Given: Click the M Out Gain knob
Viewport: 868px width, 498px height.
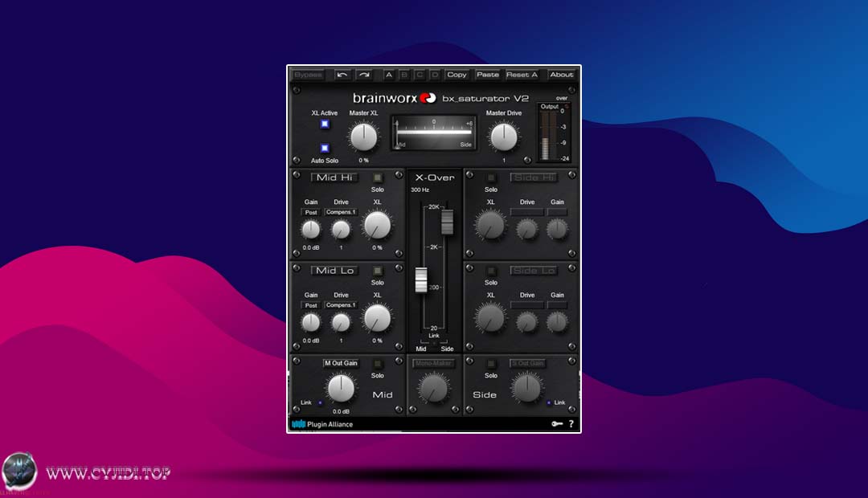Looking at the screenshot, I should [x=341, y=388].
